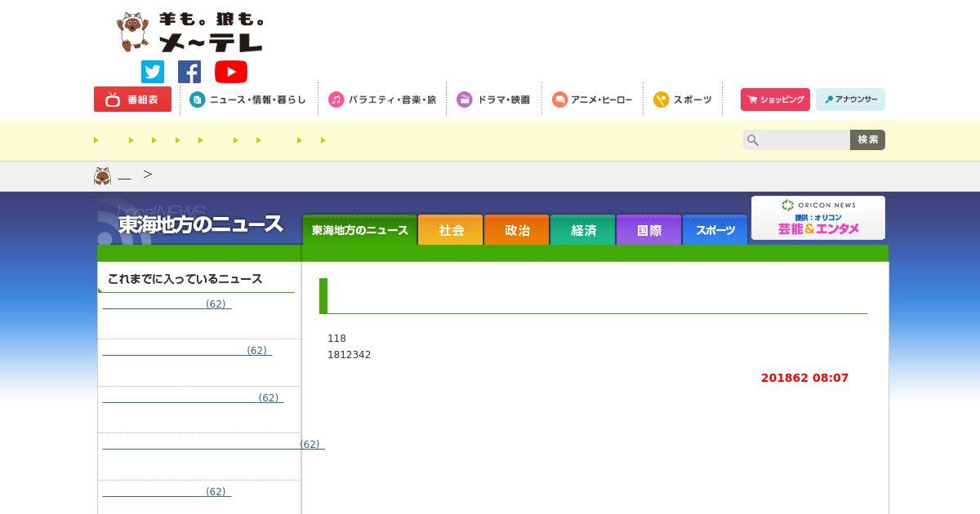Click the TV icon on 番組表 button
Viewport: 980px width, 514px height.
(112, 100)
